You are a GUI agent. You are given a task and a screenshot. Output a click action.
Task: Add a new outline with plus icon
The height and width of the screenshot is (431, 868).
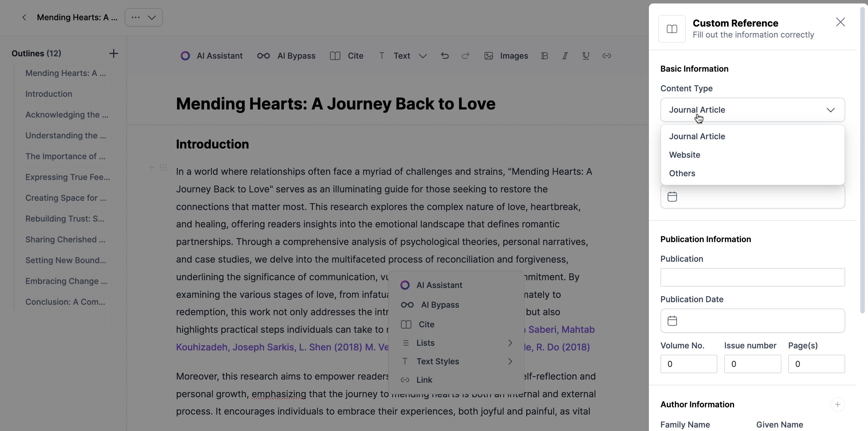[113, 53]
